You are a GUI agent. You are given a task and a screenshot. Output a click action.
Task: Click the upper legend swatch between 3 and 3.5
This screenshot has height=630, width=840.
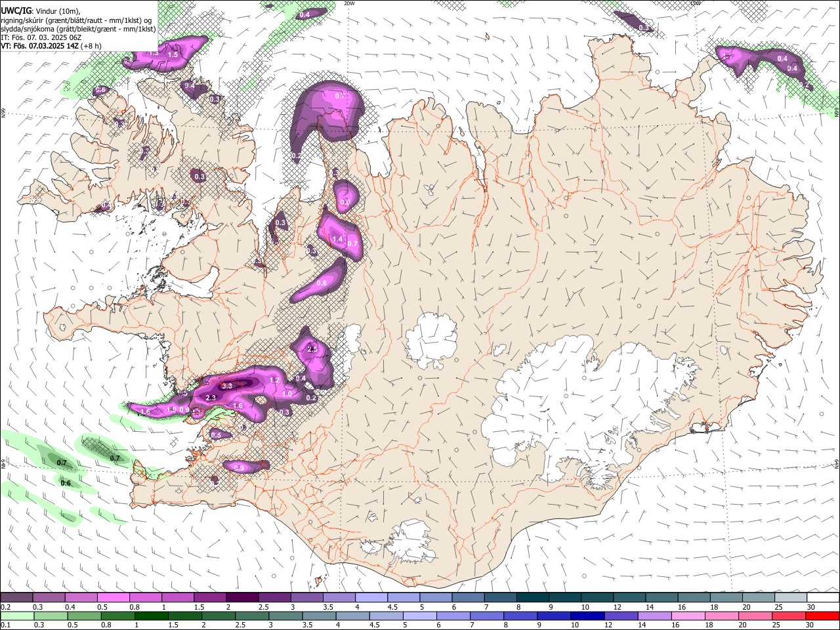306,597
